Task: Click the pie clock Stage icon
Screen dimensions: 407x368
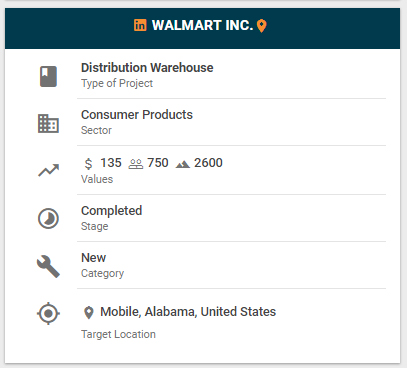Action: [x=48, y=218]
